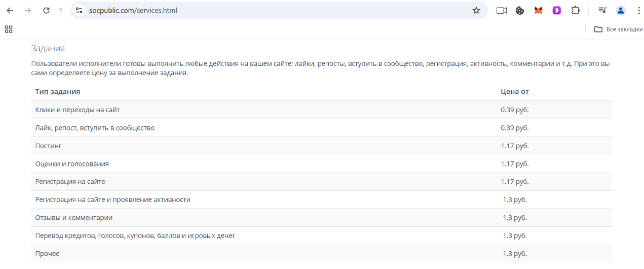Open the MetaMask fox extension

point(539,10)
